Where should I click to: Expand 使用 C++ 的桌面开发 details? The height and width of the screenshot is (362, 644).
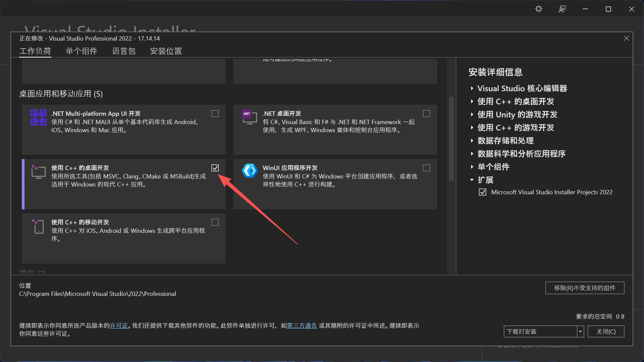(x=472, y=101)
